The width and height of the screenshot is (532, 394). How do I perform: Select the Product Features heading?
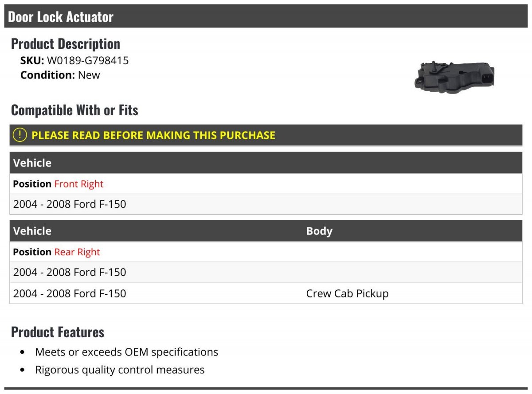tap(58, 332)
